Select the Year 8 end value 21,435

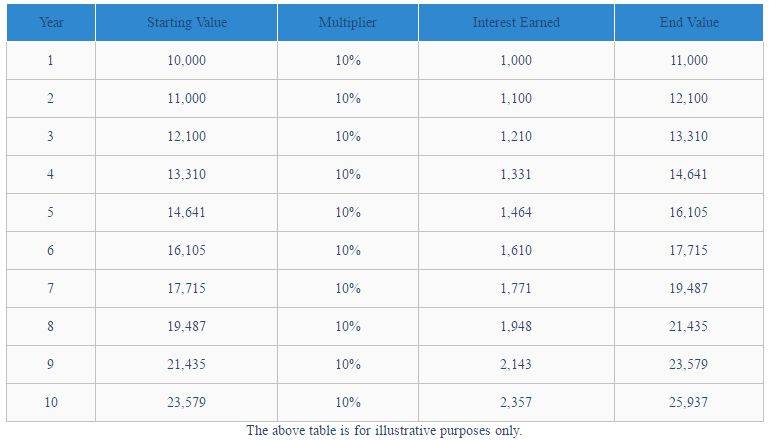689,326
